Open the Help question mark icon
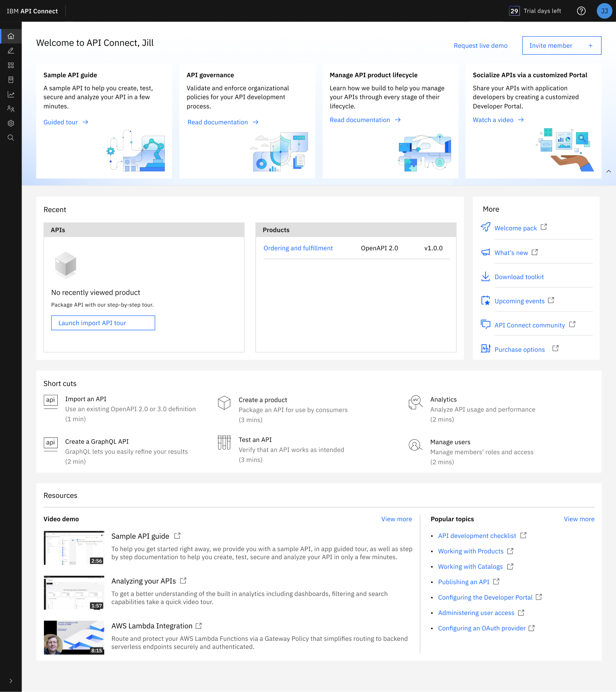This screenshot has height=692, width=616. coord(581,11)
